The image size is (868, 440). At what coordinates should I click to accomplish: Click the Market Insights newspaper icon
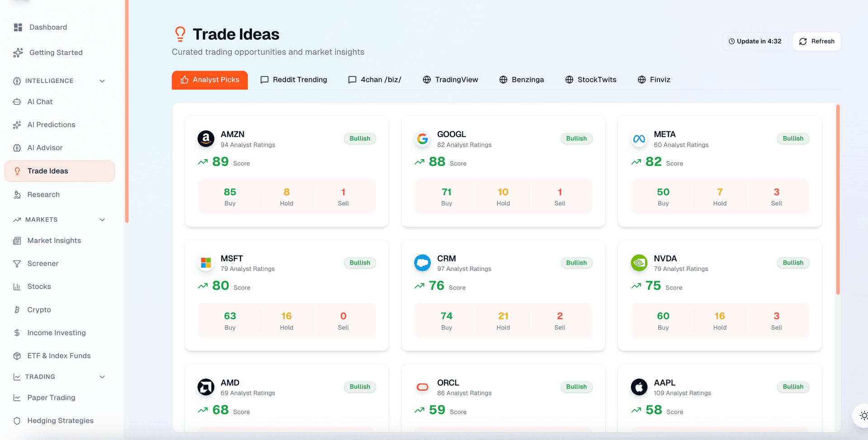(x=17, y=241)
